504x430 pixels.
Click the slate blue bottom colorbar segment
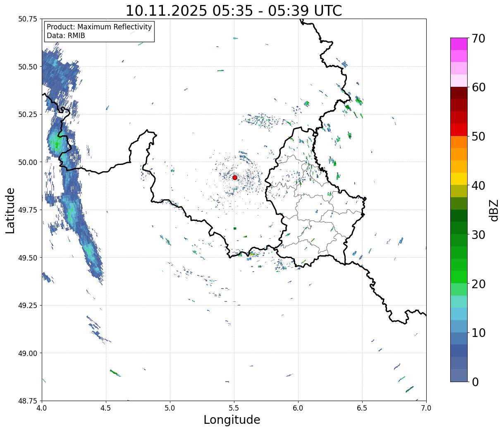(459, 375)
